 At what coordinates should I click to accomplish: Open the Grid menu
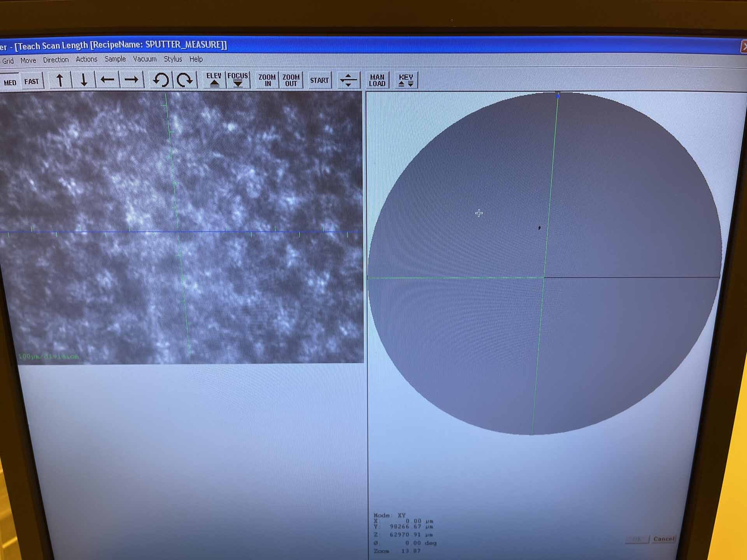(8, 61)
